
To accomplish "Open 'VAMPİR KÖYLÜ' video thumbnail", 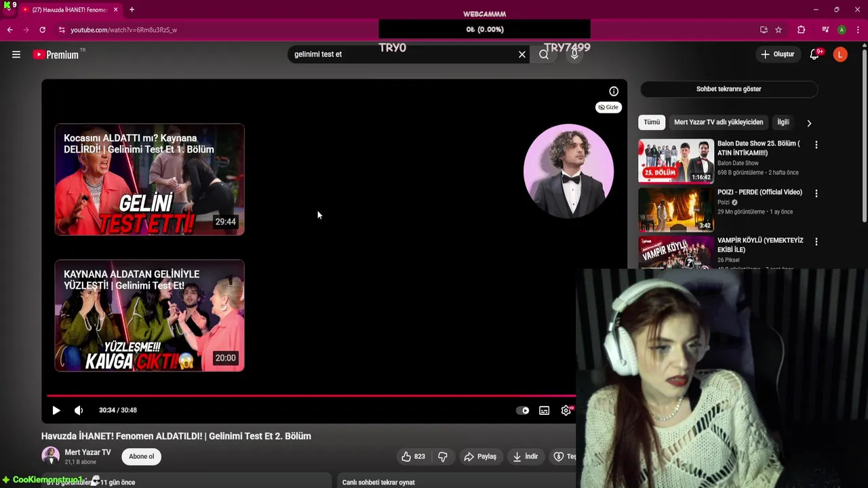I will pyautogui.click(x=676, y=252).
